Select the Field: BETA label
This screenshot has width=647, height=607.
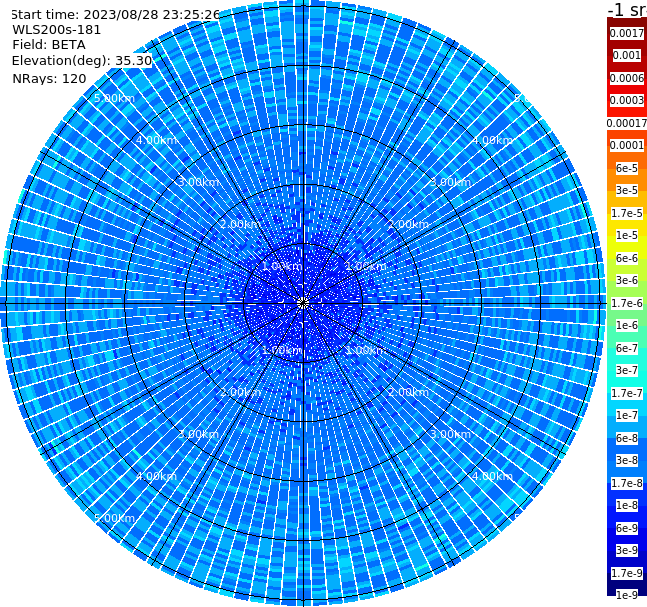(49, 45)
